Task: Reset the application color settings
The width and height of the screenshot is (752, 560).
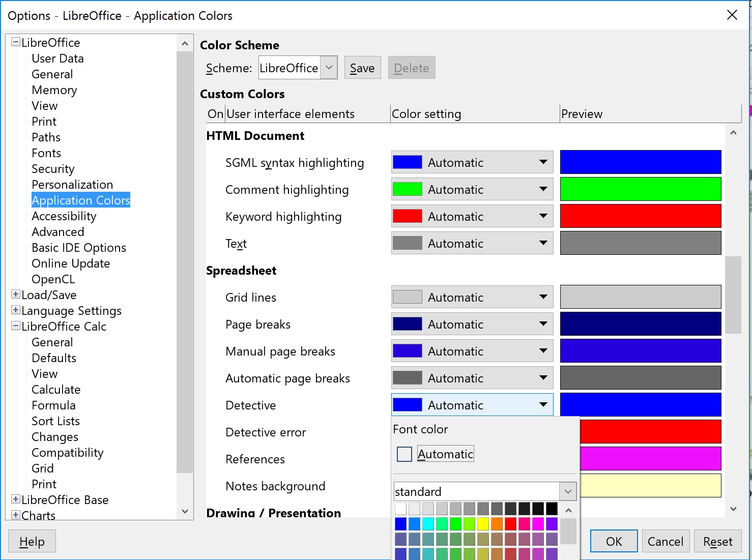Action: (x=718, y=541)
